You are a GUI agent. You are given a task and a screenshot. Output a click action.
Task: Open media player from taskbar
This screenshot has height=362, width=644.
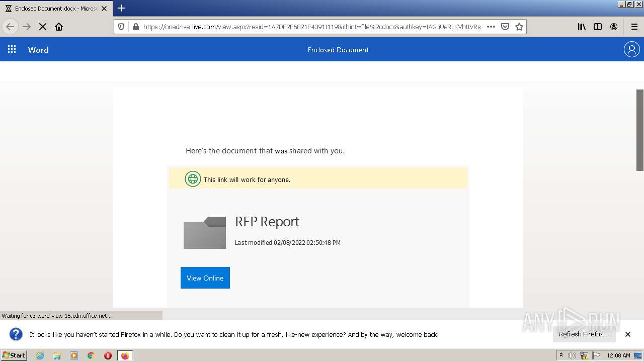(74, 355)
